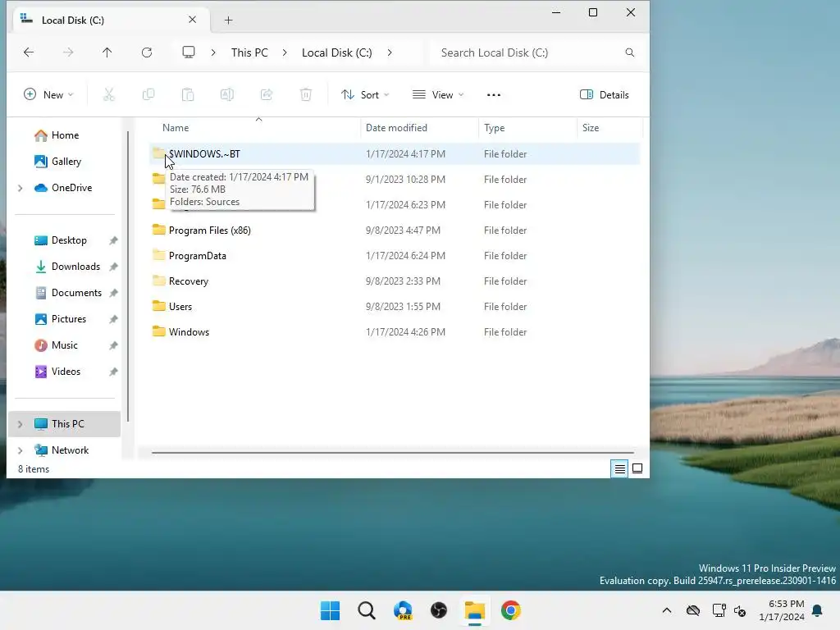This screenshot has width=840, height=630.
Task: Sort by Size column header
Action: click(610, 128)
